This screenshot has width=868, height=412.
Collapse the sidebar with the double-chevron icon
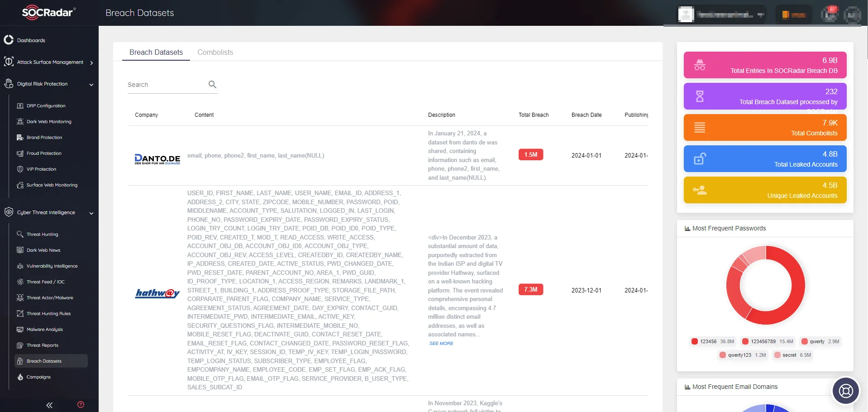[x=49, y=405]
